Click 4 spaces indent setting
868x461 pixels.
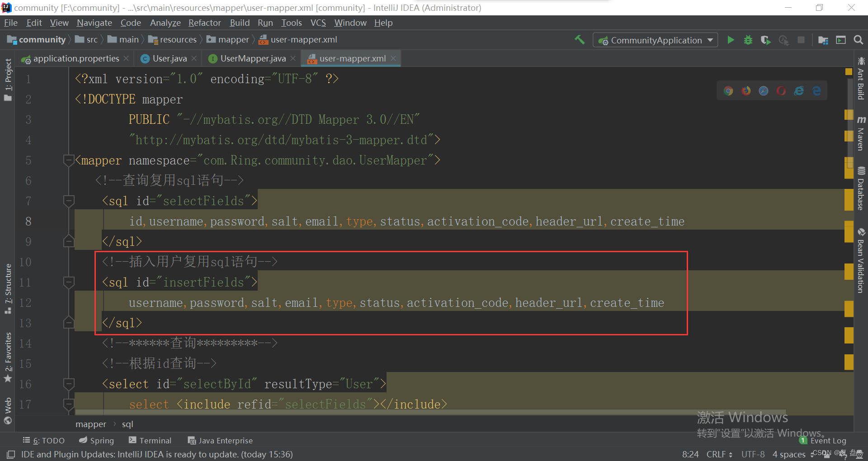789,454
